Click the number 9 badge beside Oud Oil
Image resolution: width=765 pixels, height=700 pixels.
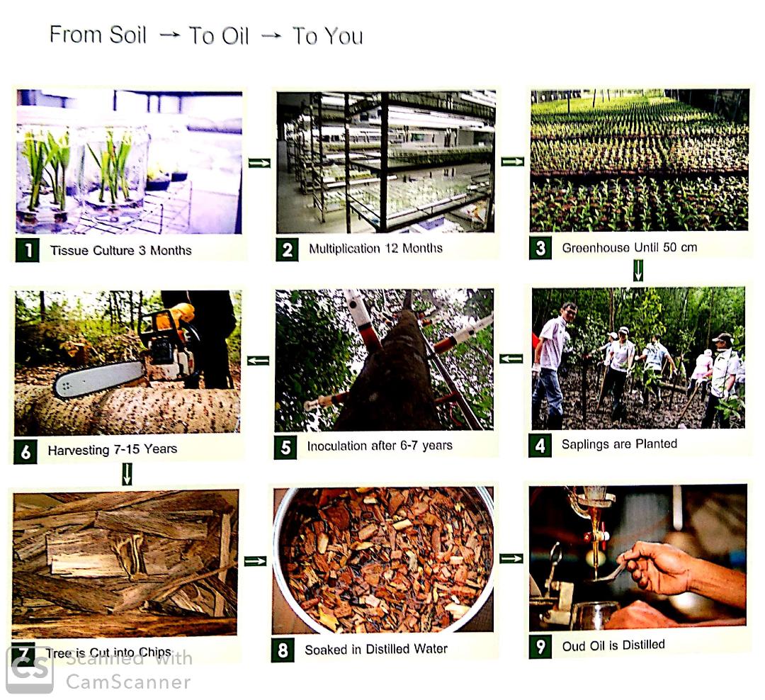tap(540, 646)
